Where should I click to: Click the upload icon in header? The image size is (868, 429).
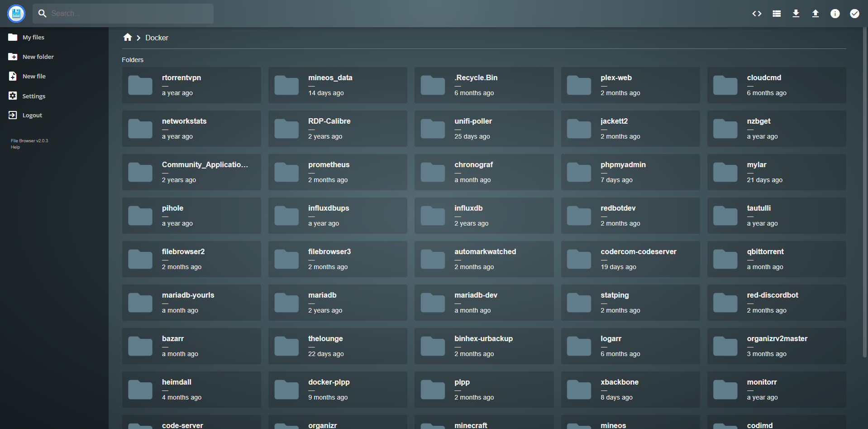[816, 14]
